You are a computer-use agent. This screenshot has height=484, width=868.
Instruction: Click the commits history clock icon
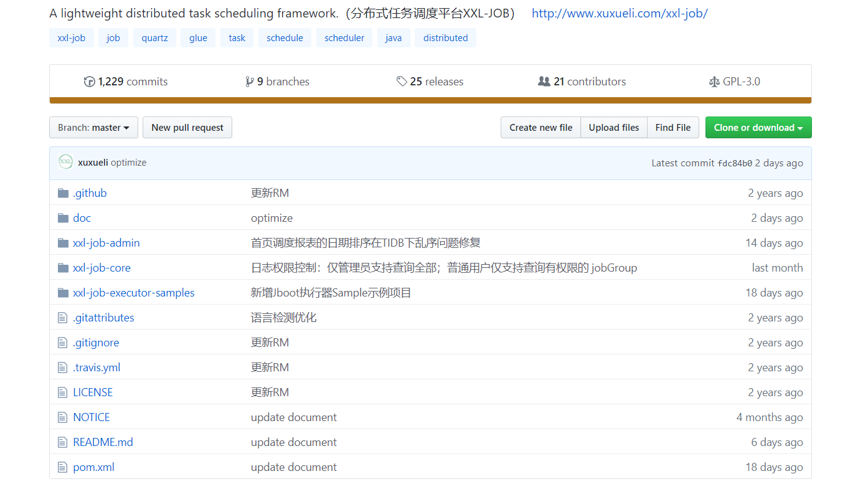coord(90,82)
